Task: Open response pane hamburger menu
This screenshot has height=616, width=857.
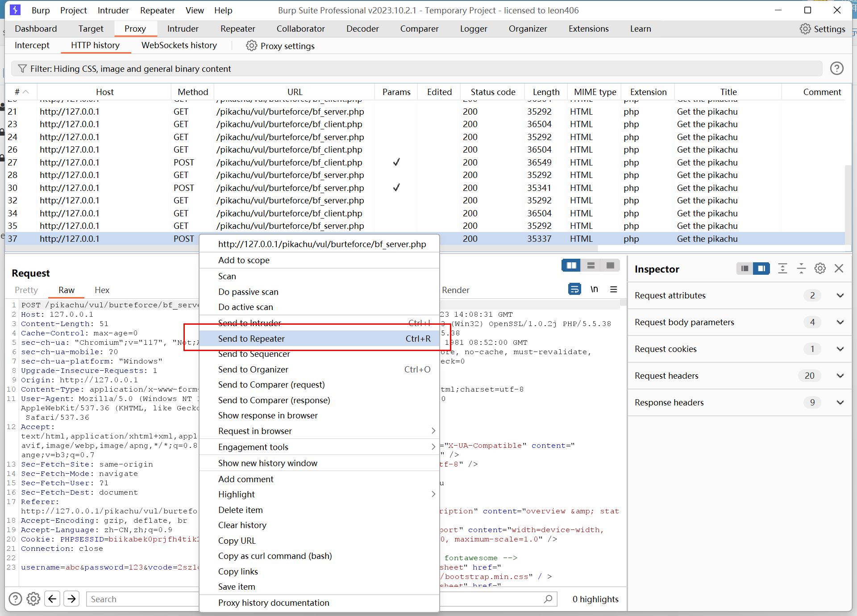Action: [614, 289]
